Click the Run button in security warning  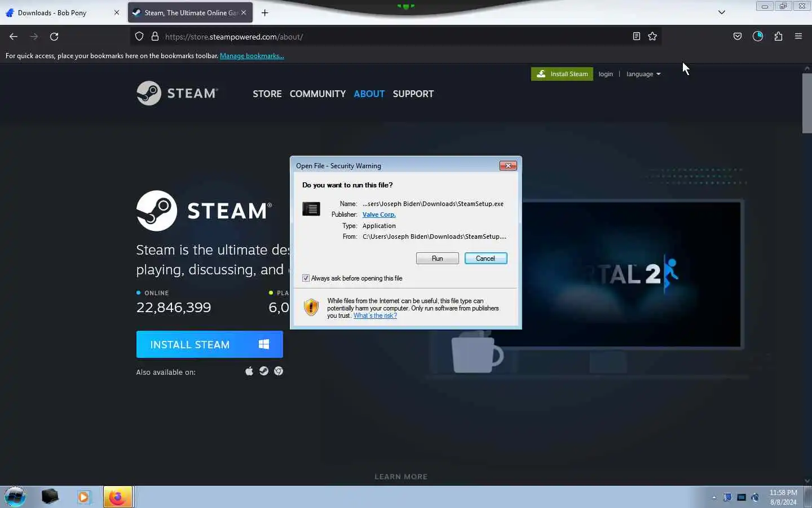coord(437,258)
